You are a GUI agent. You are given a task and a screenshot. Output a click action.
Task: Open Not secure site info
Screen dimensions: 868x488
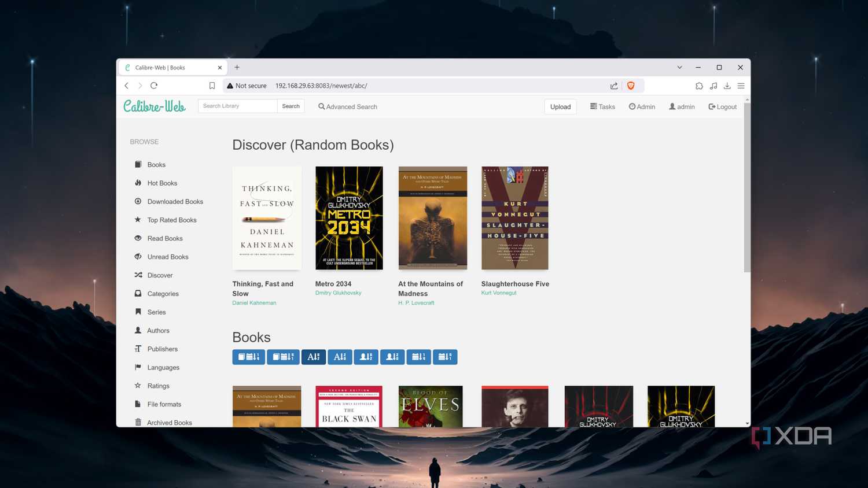click(247, 86)
